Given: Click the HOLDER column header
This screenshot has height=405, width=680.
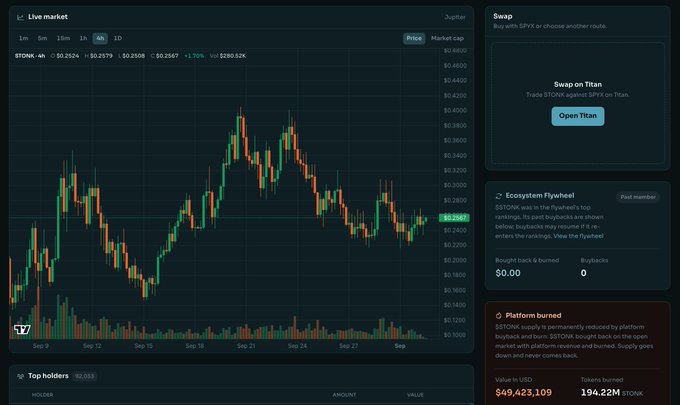Looking at the screenshot, I should pos(42,395).
